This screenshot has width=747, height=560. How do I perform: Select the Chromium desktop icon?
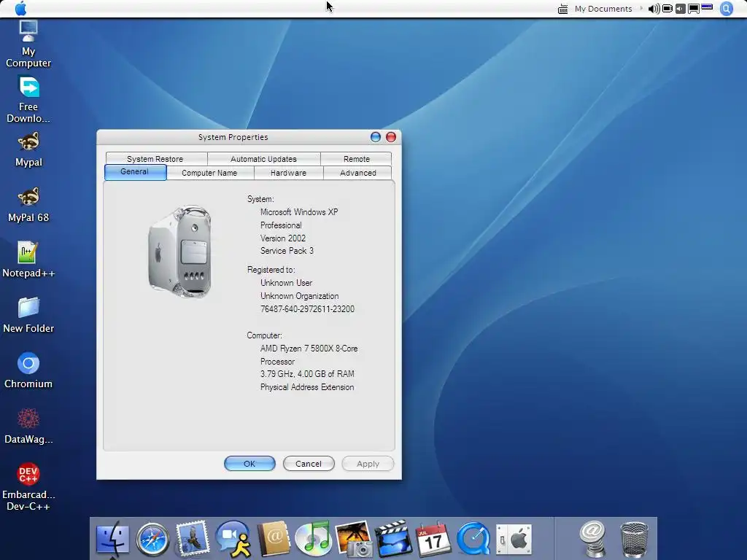tap(28, 370)
